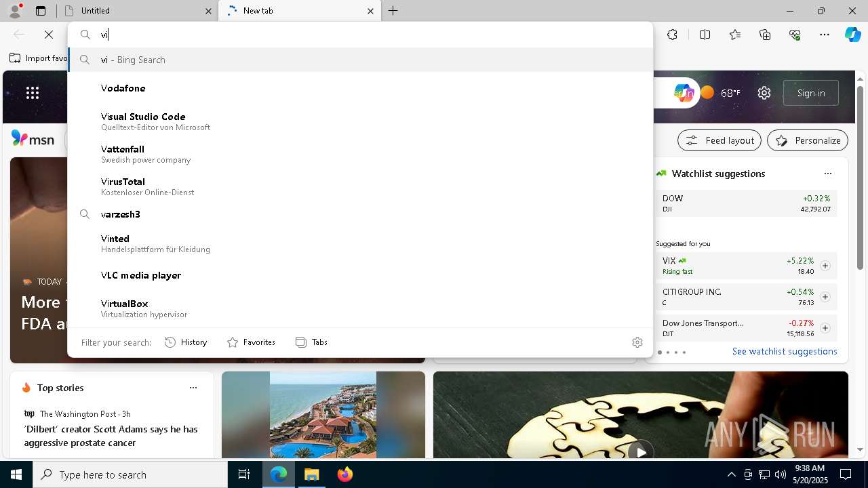Screen dimensions: 868x488
Task: Switch to the Untitled tab
Action: point(138,11)
